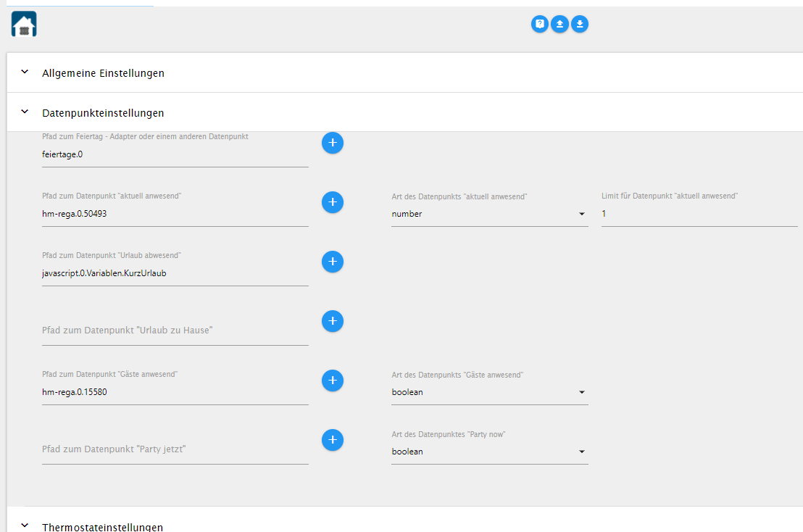The image size is (803, 532).
Task: Click plus button for "aktuell anwesend" datapoint path
Action: pos(333,202)
